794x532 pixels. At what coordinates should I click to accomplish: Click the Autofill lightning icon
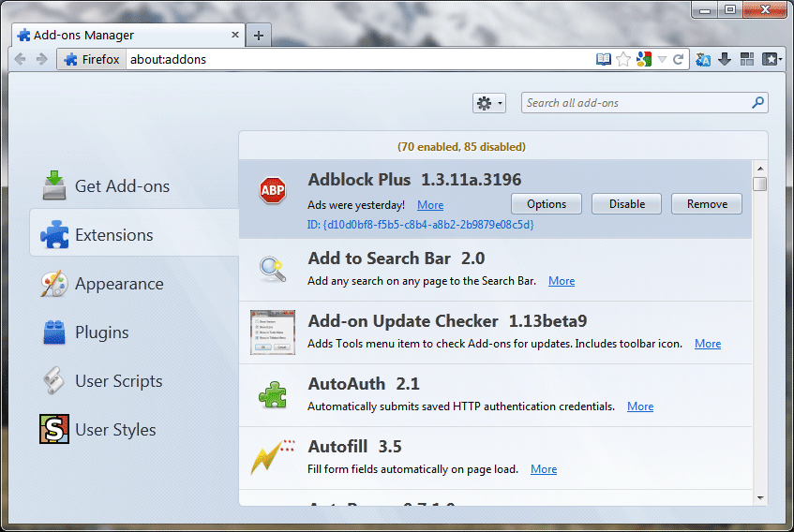pyautogui.click(x=273, y=457)
